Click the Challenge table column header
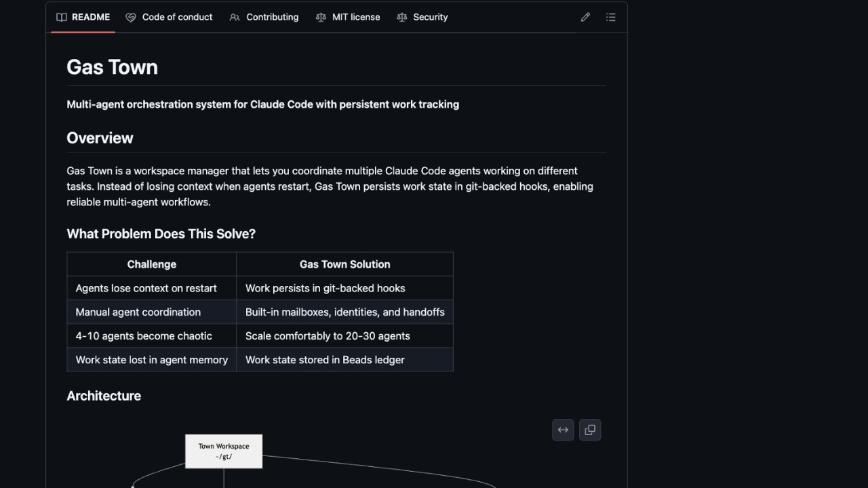868x488 pixels. 151,264
